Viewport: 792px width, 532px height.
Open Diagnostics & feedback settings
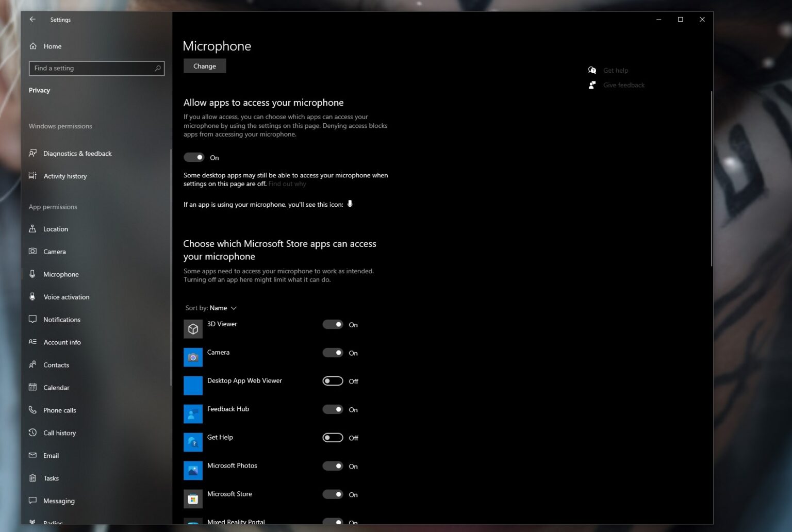[77, 153]
